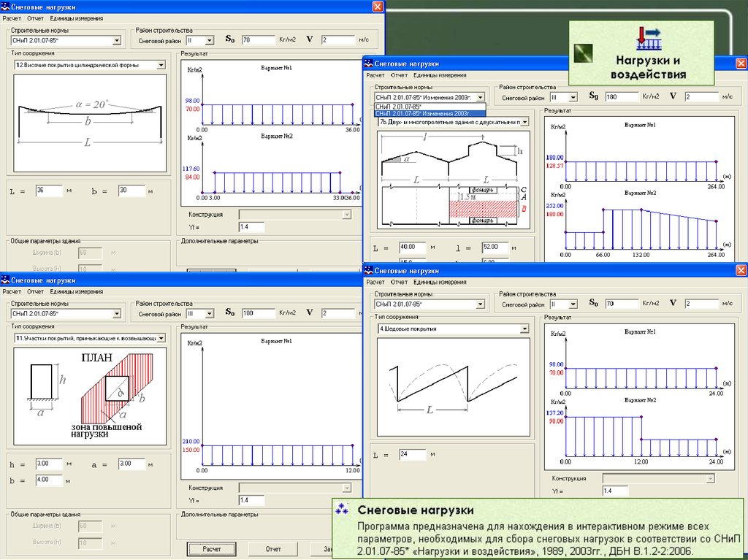Open "Отчет" menu in the Шедовые покрытия window
Screen dimensions: 748x560
click(399, 282)
